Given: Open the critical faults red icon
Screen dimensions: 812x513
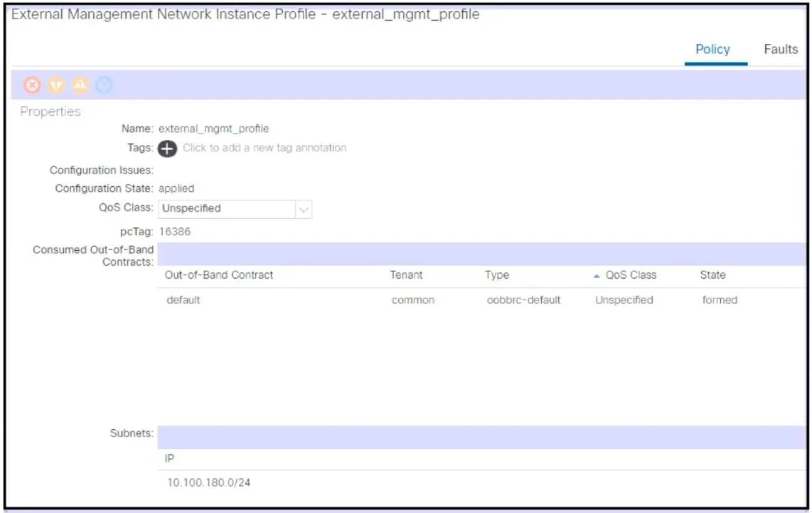Looking at the screenshot, I should point(32,85).
